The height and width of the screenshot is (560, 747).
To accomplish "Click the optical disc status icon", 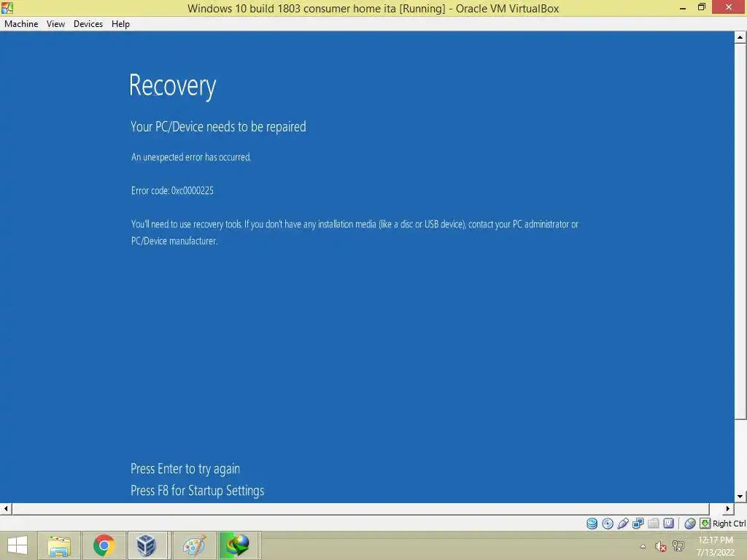I will (x=608, y=524).
